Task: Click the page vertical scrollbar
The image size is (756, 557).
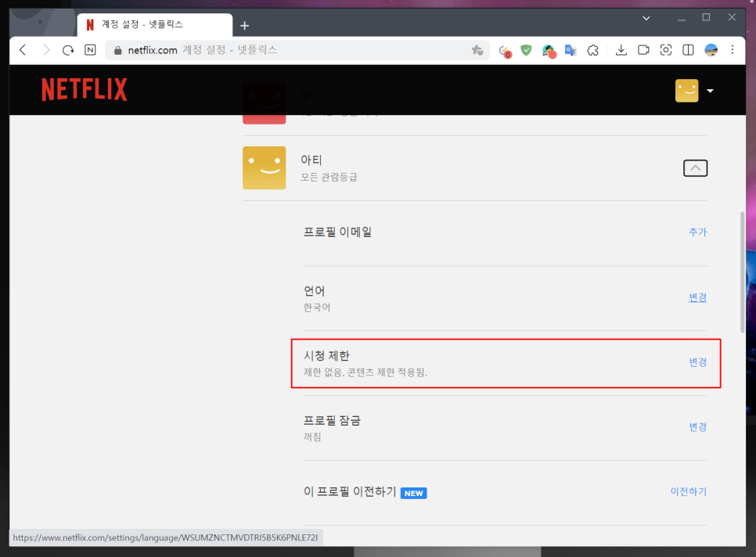Action: coord(743,272)
